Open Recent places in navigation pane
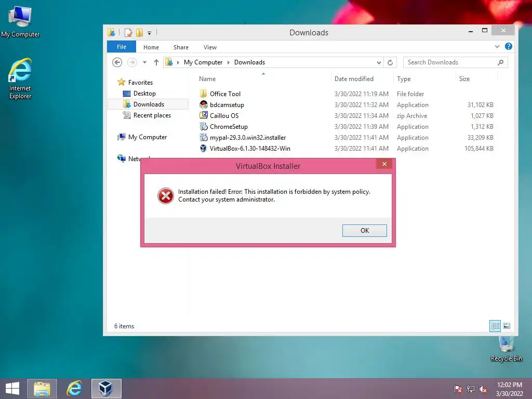This screenshot has width=532, height=399. coord(152,115)
